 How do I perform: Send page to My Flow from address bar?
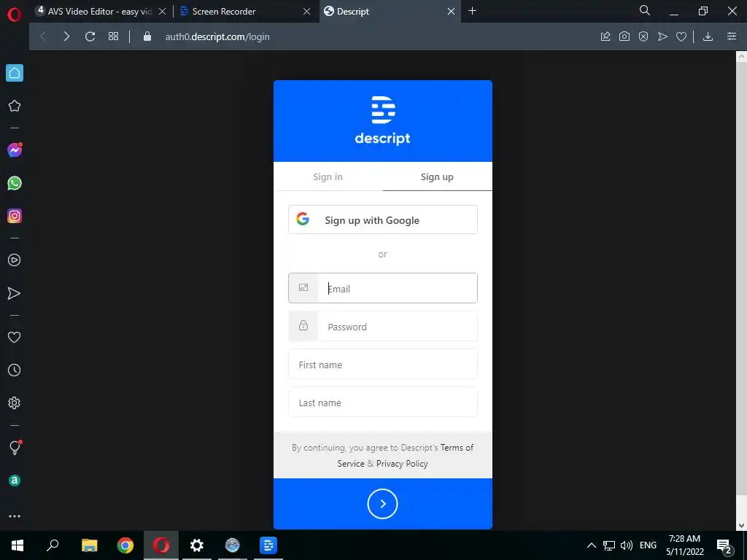662,36
